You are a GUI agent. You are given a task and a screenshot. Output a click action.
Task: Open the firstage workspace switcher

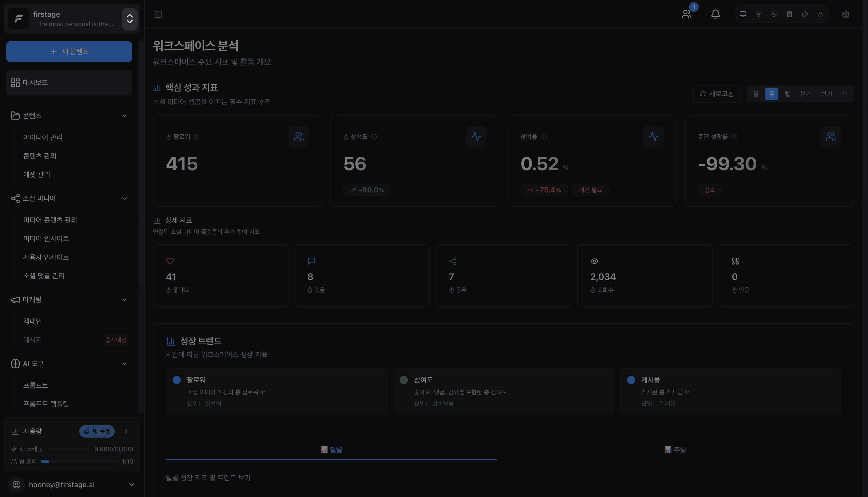(x=129, y=19)
